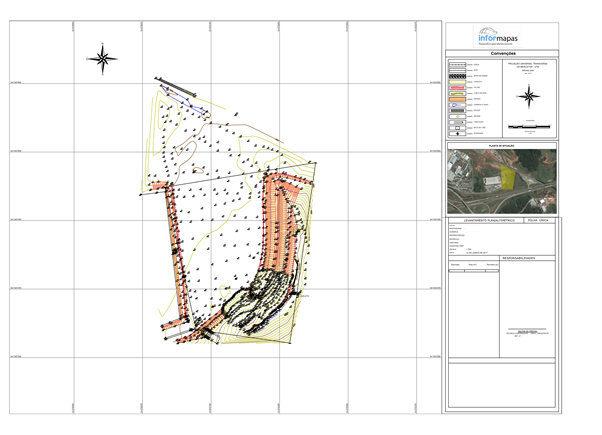Click the 'PLANTA DE SITUAÇÃO' title

[502, 146]
